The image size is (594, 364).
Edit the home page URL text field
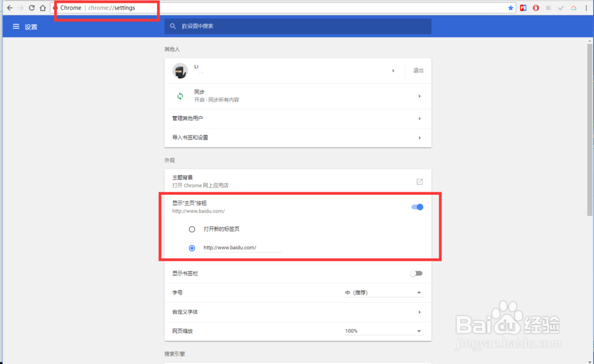tap(242, 248)
